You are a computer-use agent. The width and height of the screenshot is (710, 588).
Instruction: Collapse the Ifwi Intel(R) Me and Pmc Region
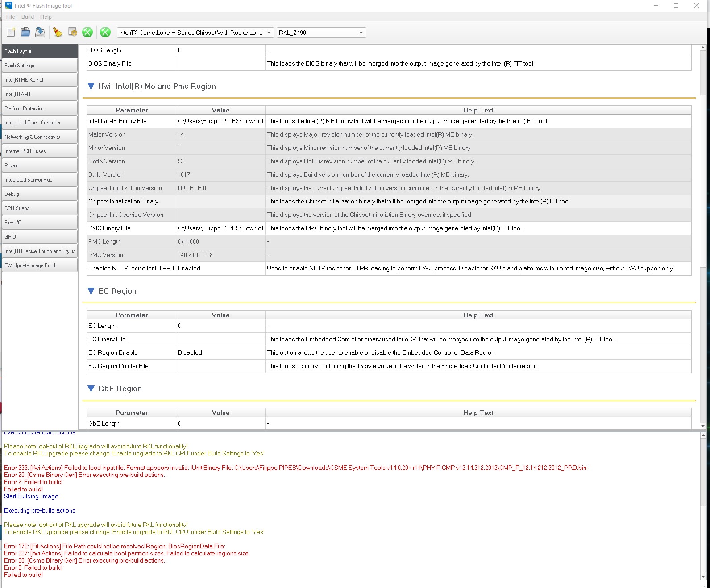[91, 87]
